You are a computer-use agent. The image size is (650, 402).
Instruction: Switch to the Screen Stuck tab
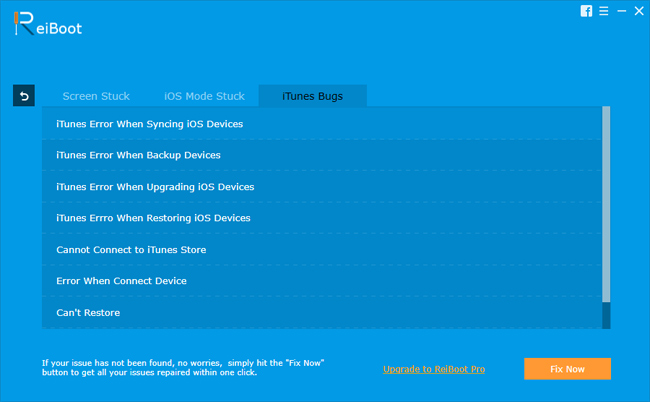[95, 96]
